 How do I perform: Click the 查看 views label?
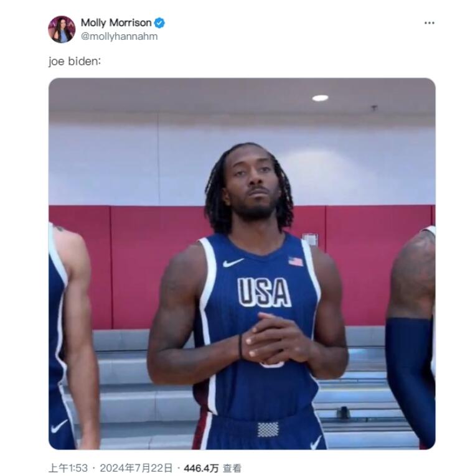pos(232,468)
